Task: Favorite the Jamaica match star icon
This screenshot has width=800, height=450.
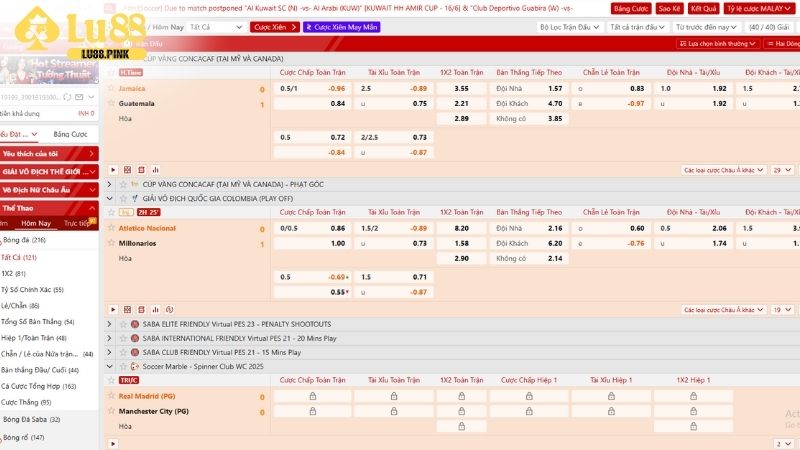Action: pyautogui.click(x=111, y=89)
